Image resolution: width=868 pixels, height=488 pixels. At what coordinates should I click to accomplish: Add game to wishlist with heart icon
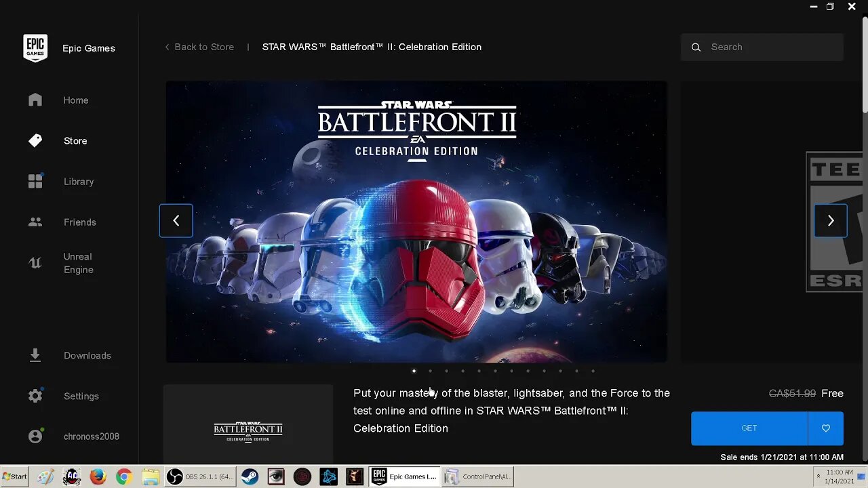[x=826, y=428]
